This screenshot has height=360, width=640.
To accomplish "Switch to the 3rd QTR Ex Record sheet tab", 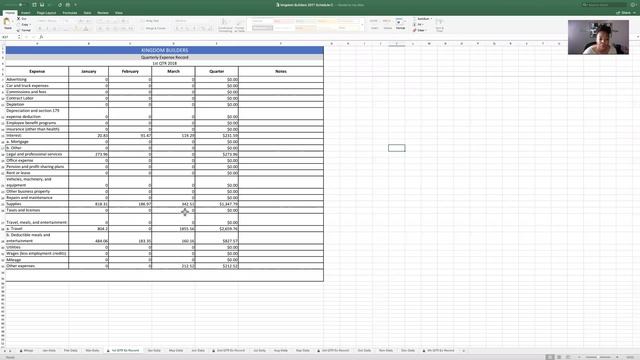I will click(334, 351).
